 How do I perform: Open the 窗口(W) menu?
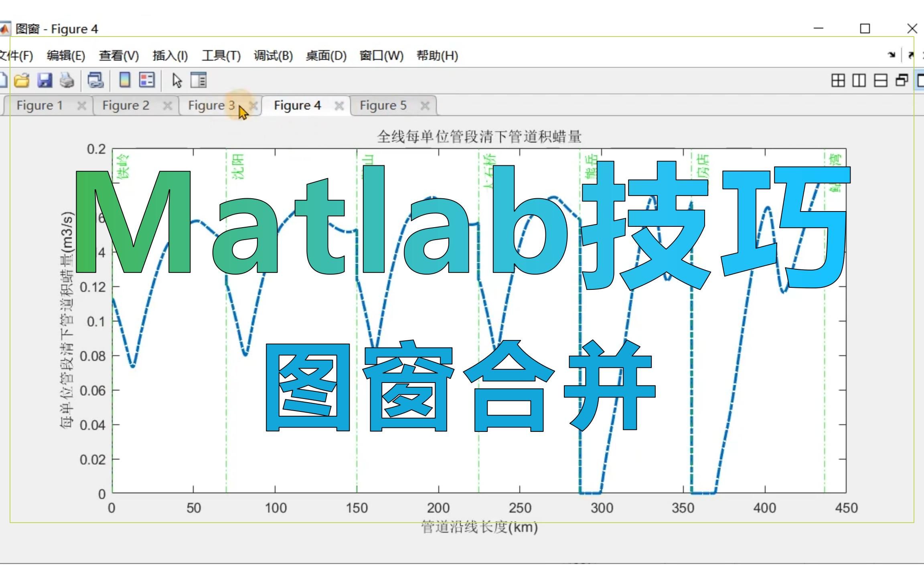pos(381,55)
